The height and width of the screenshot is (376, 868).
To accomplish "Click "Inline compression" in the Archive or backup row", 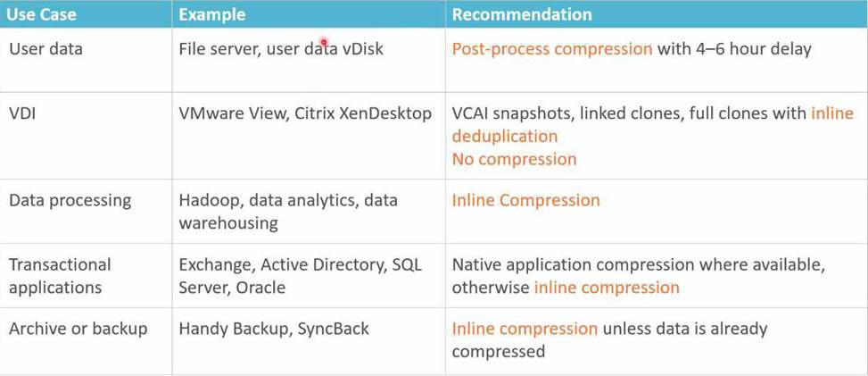I will coord(525,329).
